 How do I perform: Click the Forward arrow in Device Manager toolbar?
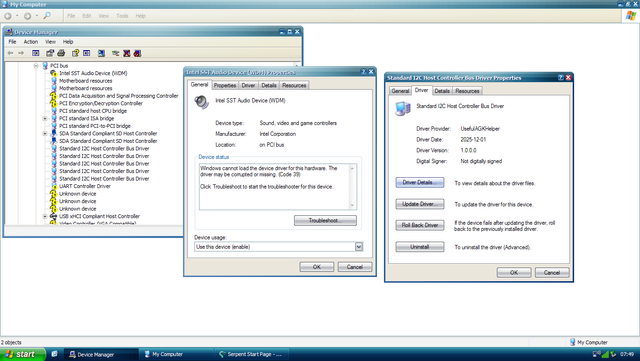(x=21, y=53)
